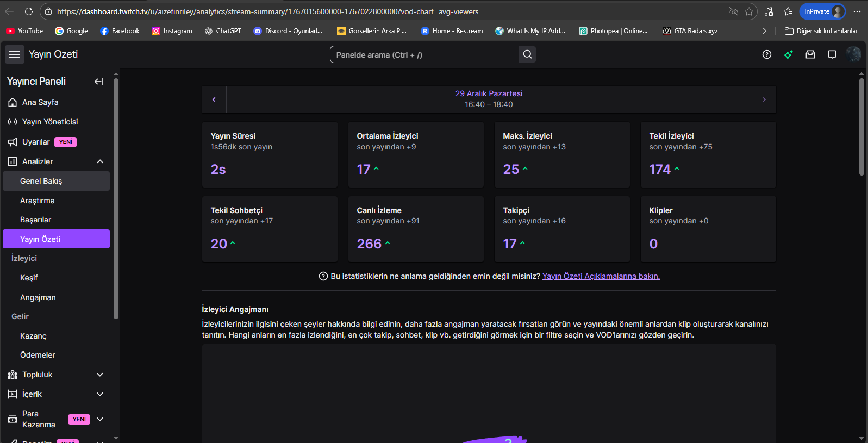Select the Klipler stat card

(708, 229)
